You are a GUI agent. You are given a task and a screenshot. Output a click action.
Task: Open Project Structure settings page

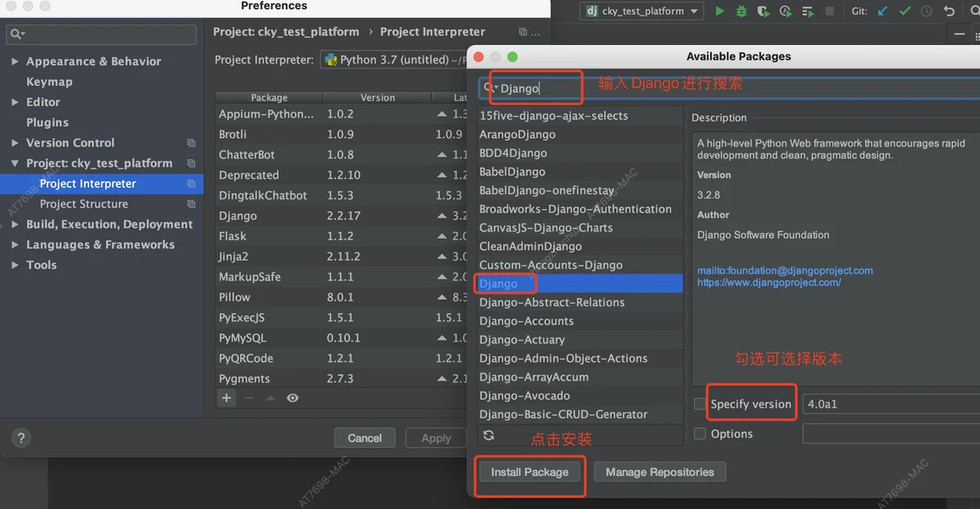[x=83, y=204]
